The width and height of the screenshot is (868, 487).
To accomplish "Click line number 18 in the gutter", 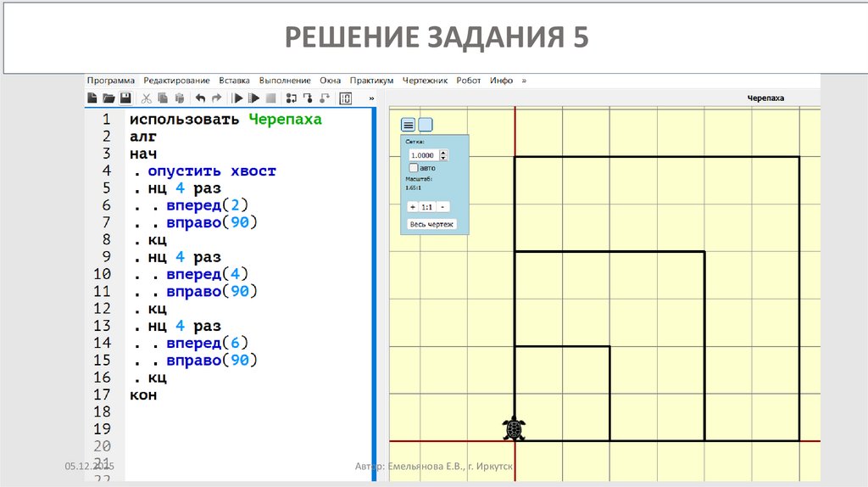I will pos(102,411).
